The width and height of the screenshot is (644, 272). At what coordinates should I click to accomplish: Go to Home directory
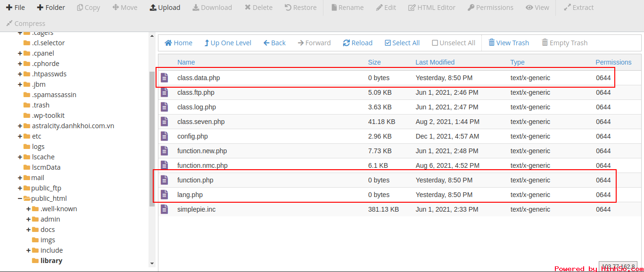[178, 43]
